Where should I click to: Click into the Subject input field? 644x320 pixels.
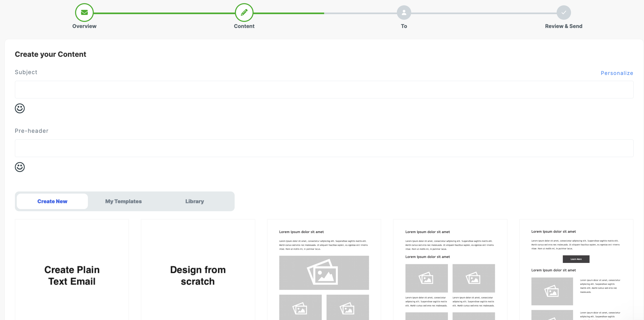tap(324, 90)
